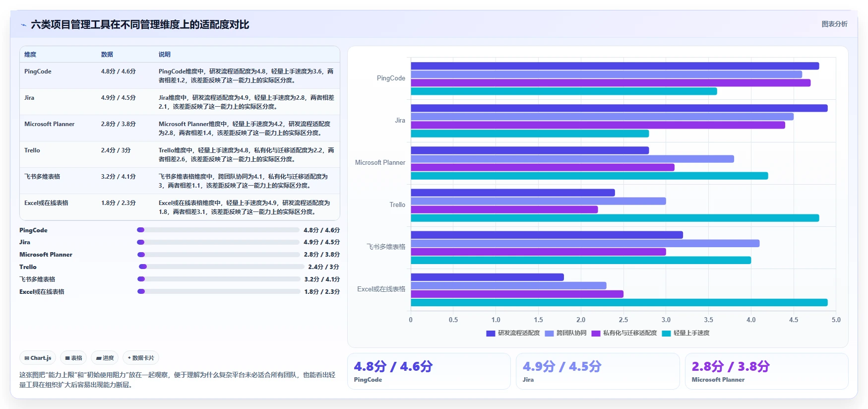Click PingCode's 轻量上手速度 chart bar
This screenshot has width=868, height=409.
point(564,91)
